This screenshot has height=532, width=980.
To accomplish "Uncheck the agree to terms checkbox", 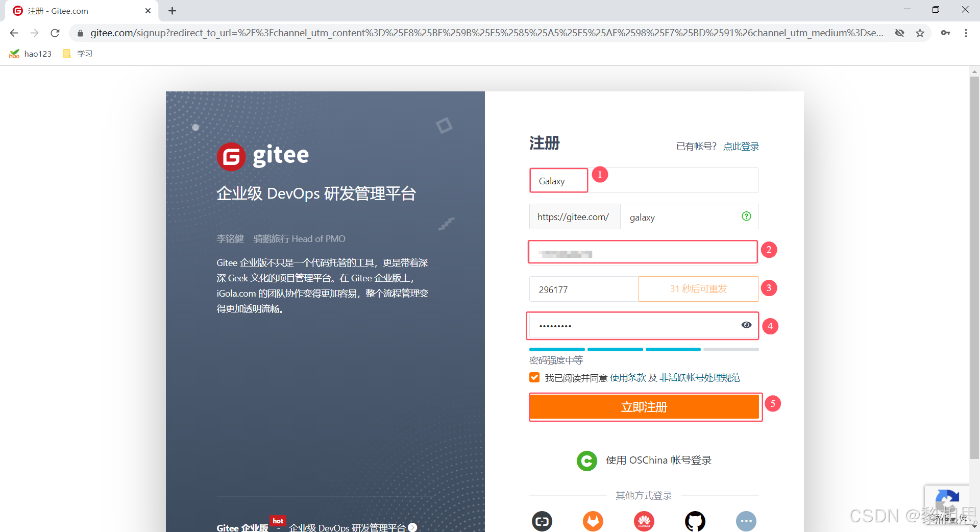I will click(534, 377).
